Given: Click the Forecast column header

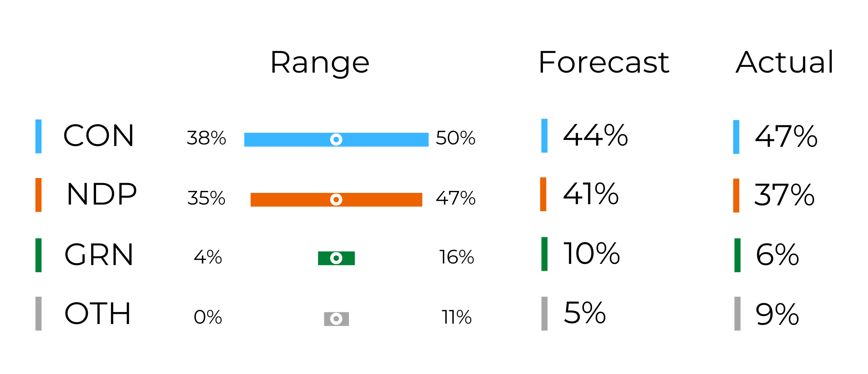Looking at the screenshot, I should pyautogui.click(x=604, y=62).
